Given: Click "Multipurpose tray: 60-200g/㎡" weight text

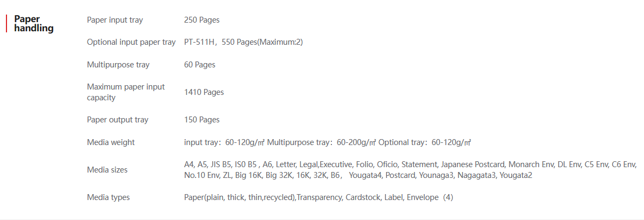Looking at the screenshot, I should point(321,142).
